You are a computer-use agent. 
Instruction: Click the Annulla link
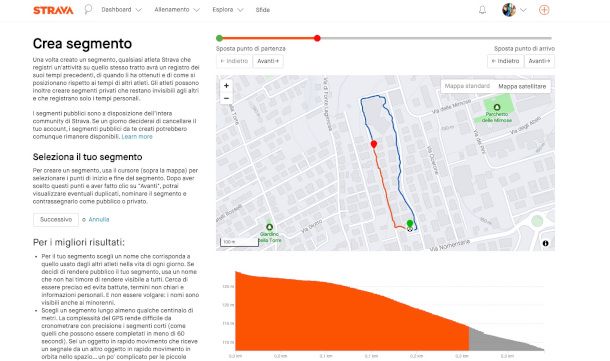pos(99,219)
